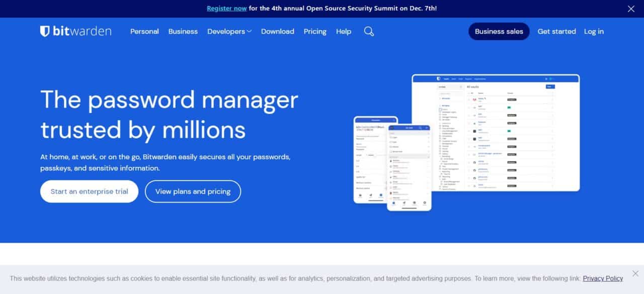Click the Get started link

pyautogui.click(x=556, y=31)
